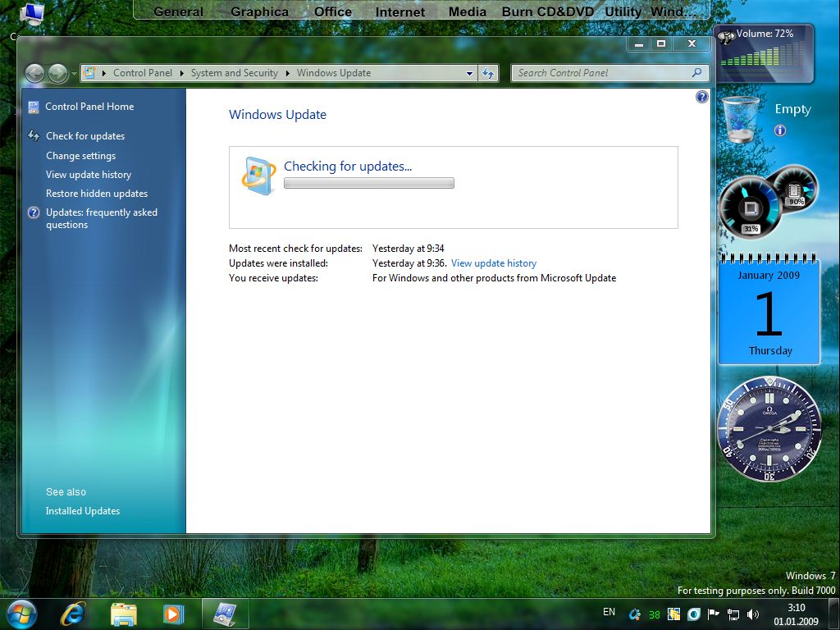Click Control Panel in breadcrumb
The width and height of the screenshot is (840, 630).
pyautogui.click(x=143, y=73)
